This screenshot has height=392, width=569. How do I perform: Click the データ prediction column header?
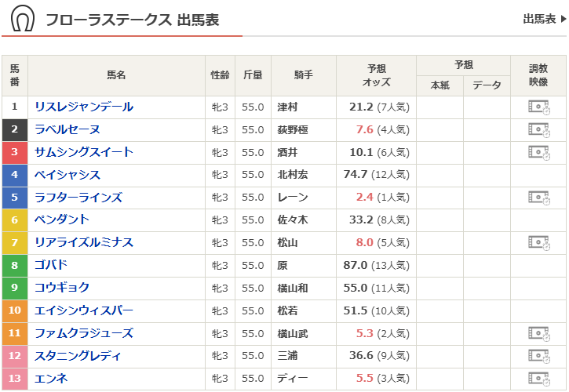[487, 85]
